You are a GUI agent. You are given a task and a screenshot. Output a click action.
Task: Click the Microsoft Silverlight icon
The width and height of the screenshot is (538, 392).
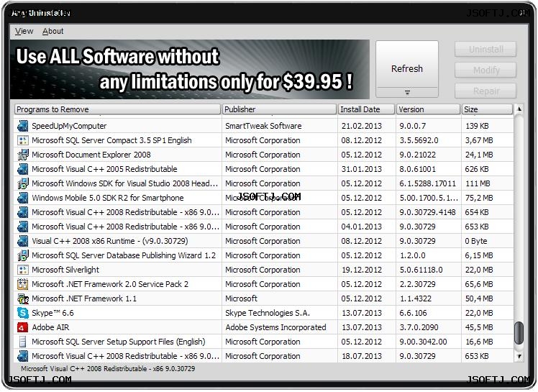tap(22, 270)
